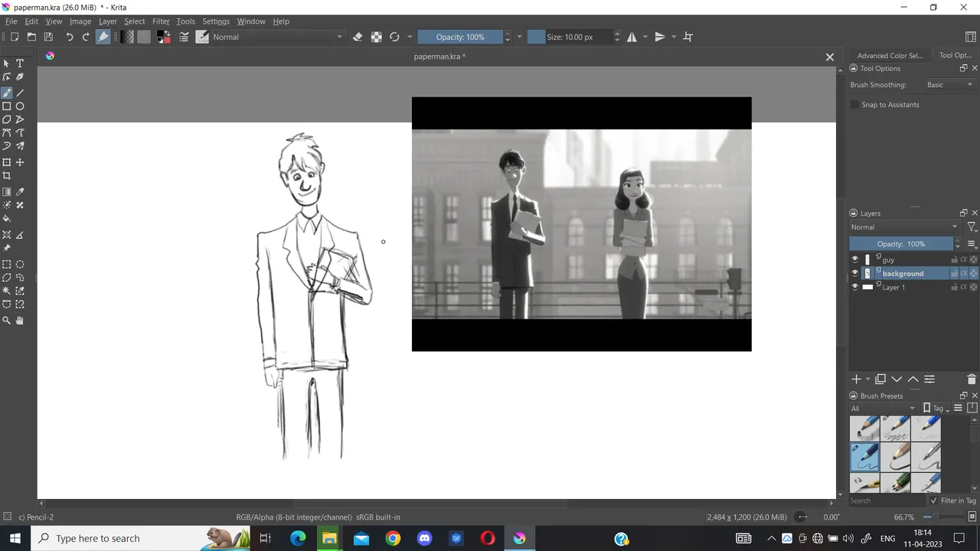Adjust the brush Opacity slider in toolbar
Image resolution: width=980 pixels, height=551 pixels.
460,37
